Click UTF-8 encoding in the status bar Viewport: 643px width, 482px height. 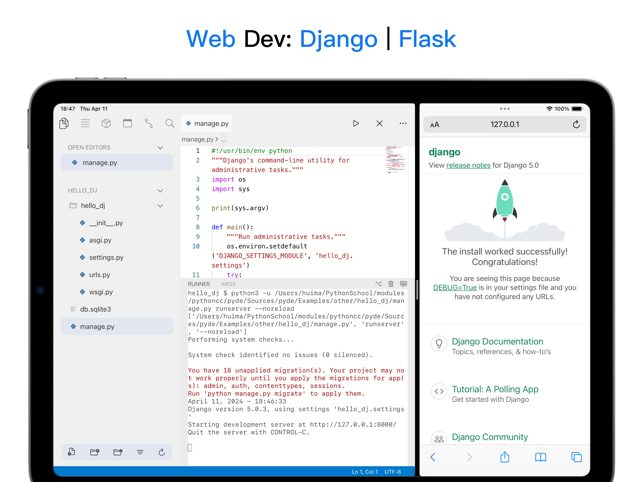(393, 472)
